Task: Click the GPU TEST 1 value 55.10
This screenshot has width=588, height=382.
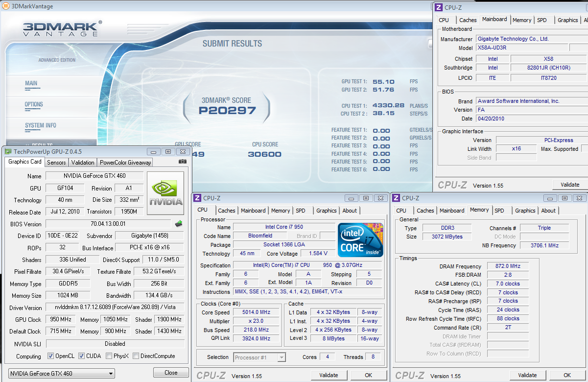Action: [x=383, y=82]
